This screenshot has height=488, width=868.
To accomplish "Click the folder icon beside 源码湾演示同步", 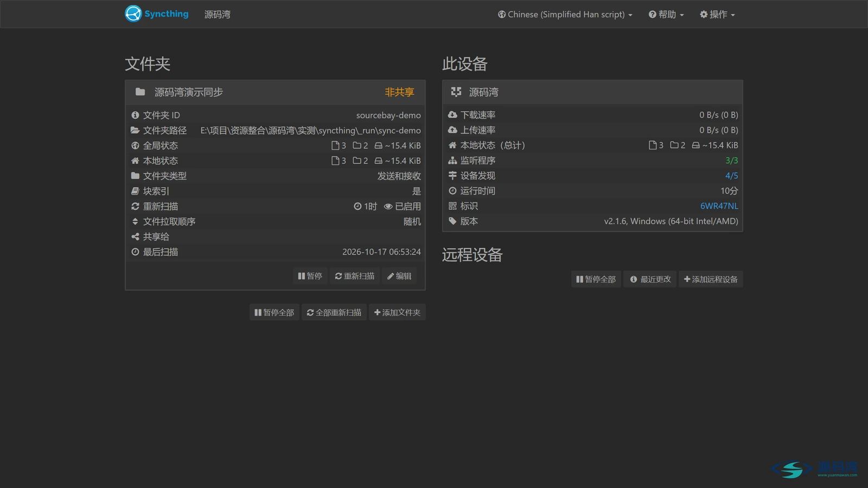I will (x=140, y=92).
